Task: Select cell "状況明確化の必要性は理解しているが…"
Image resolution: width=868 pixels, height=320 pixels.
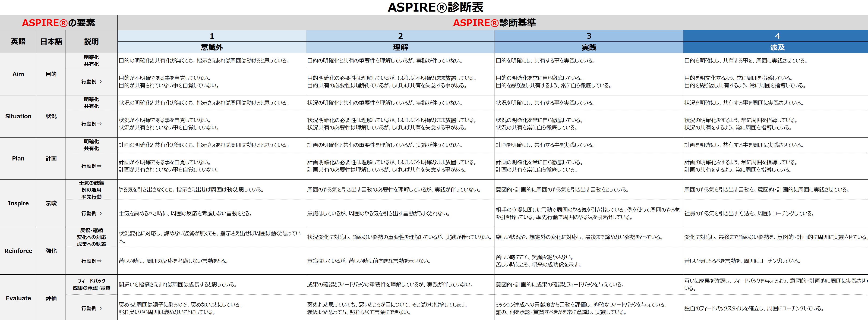Action: (400, 124)
